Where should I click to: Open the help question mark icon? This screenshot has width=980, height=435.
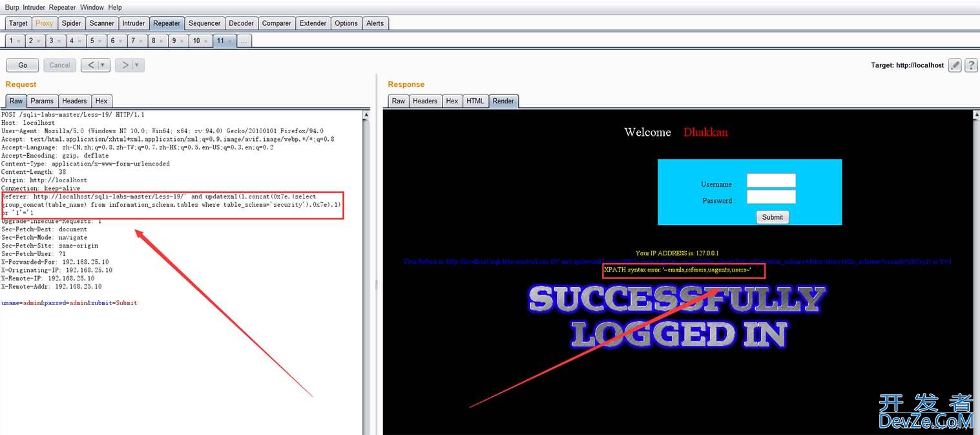(970, 65)
